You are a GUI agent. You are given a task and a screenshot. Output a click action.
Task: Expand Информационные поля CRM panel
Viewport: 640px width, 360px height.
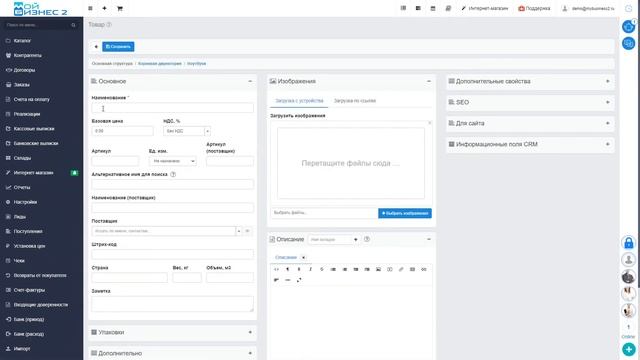tap(608, 144)
